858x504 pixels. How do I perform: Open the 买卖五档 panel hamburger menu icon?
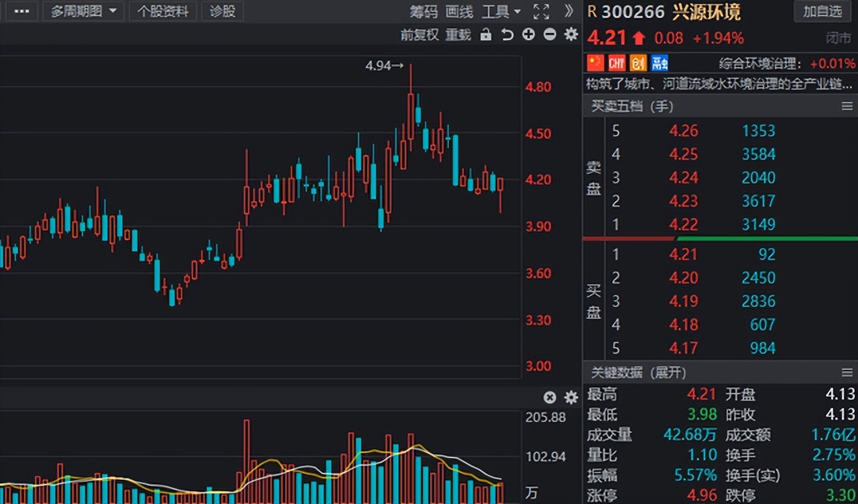846,106
